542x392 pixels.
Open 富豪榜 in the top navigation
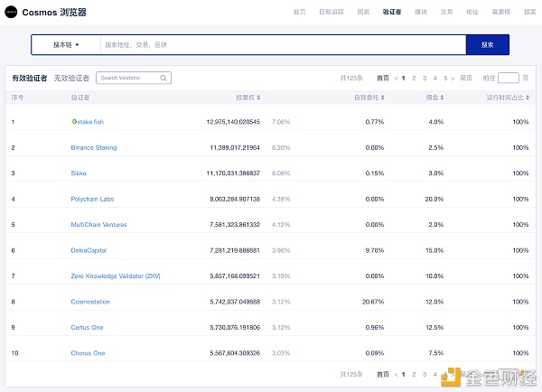tap(501, 12)
